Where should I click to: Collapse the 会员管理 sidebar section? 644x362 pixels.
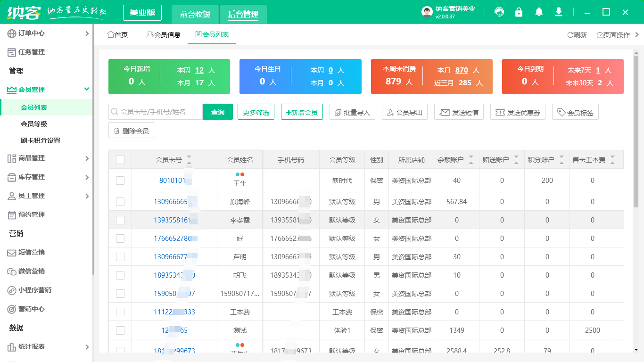click(x=86, y=89)
